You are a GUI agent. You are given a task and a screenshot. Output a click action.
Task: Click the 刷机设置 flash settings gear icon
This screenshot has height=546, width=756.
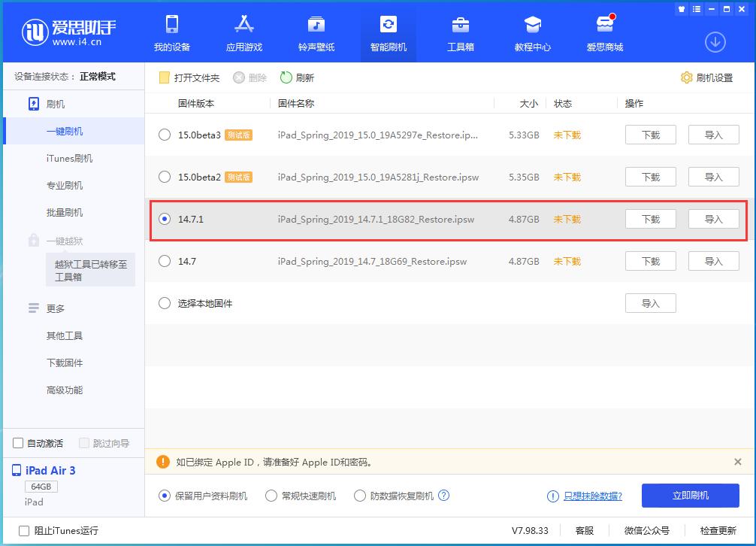[x=686, y=77]
